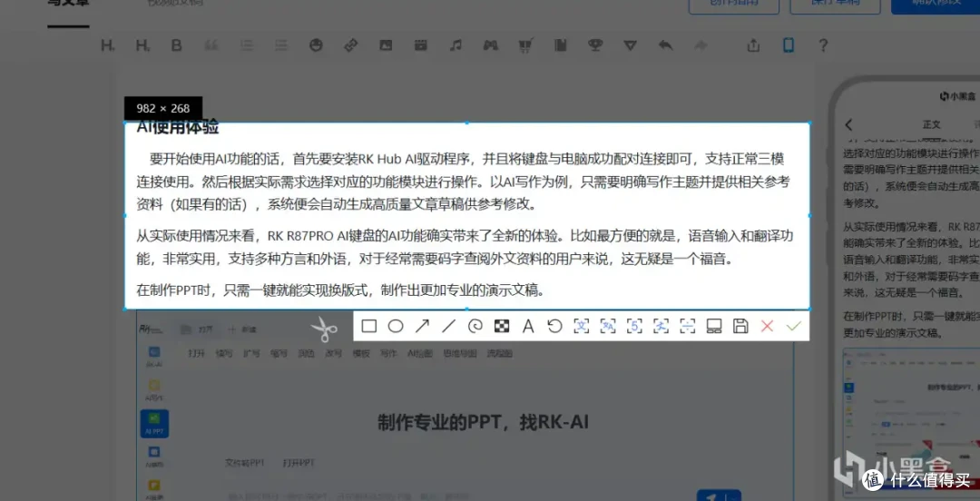Open help via question mark icon
Screen dimensions: 980x501
(x=823, y=45)
